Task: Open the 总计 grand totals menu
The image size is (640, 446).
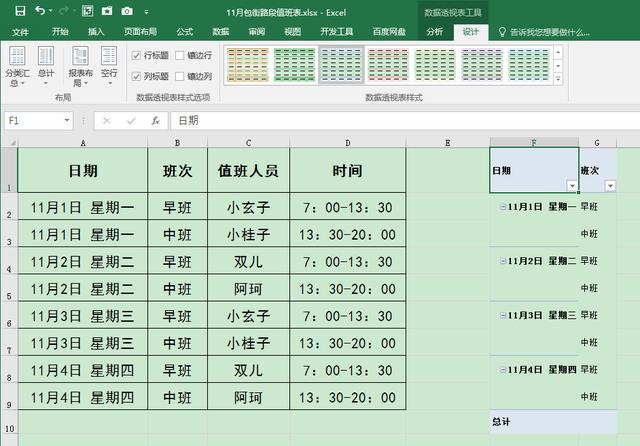Action: (x=46, y=67)
